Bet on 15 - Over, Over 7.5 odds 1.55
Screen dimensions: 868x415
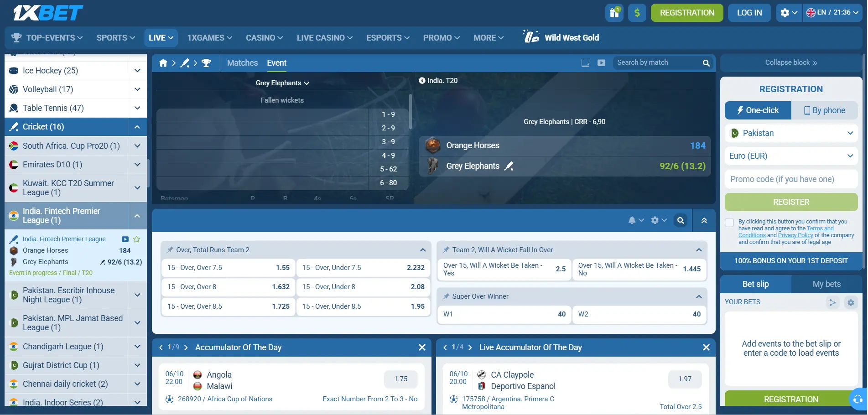coord(229,268)
